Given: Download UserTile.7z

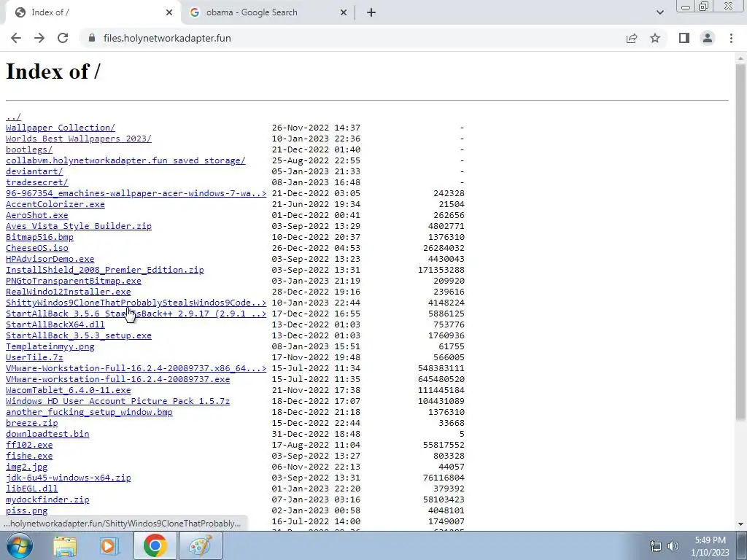Looking at the screenshot, I should [x=34, y=357].
